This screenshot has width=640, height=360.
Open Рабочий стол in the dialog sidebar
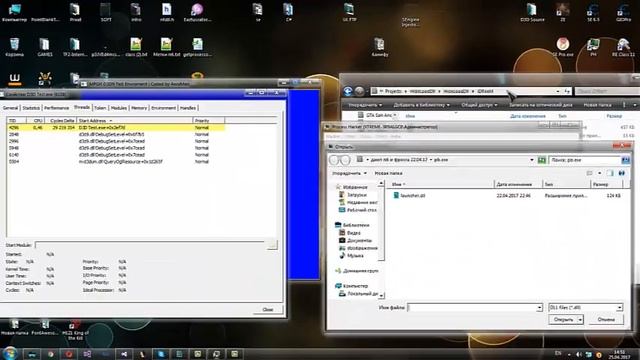point(358,210)
